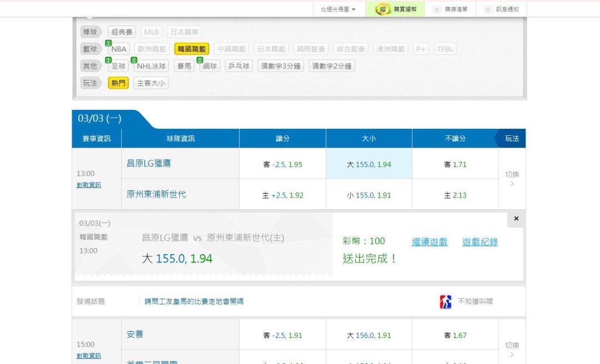600x364 pixels.
Task: Switch play type to 主客大小
Action: pyautogui.click(x=151, y=83)
